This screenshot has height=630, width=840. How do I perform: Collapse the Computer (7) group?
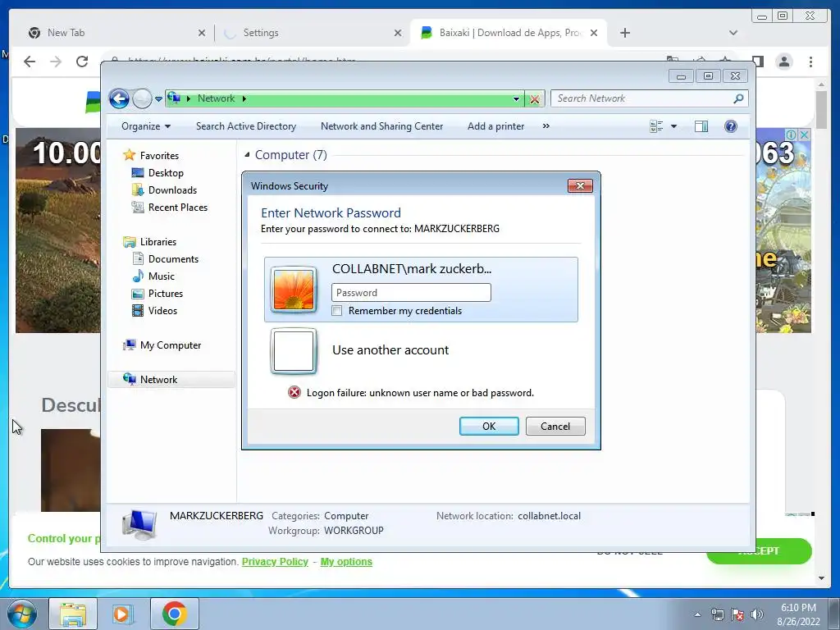[247, 155]
